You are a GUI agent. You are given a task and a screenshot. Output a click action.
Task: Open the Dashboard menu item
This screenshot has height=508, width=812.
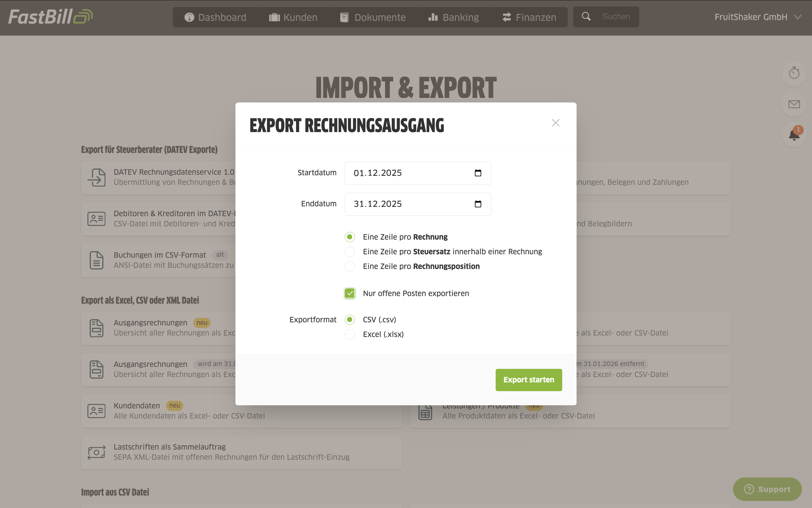pyautogui.click(x=215, y=17)
